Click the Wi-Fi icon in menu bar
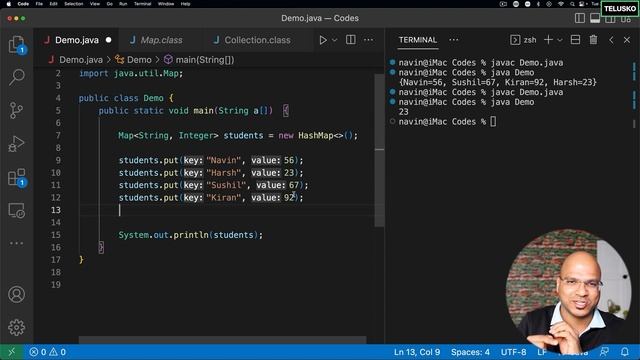 point(561,4)
